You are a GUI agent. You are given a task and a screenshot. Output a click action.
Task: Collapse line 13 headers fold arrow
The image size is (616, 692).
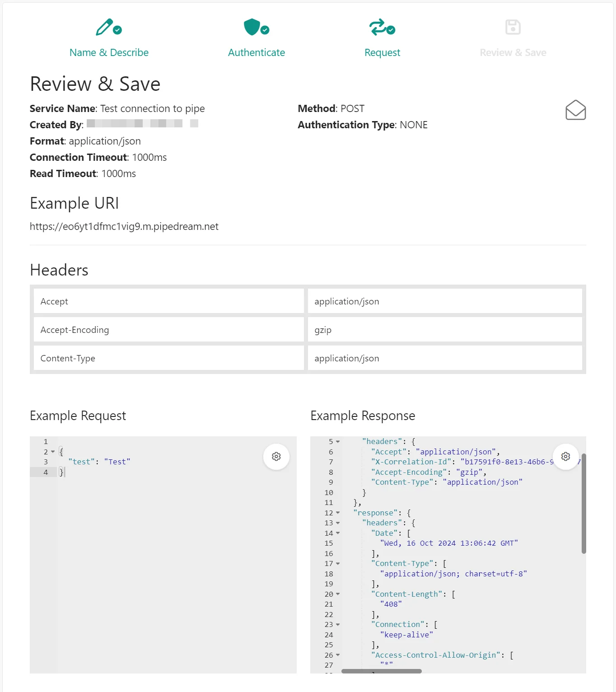pos(338,523)
